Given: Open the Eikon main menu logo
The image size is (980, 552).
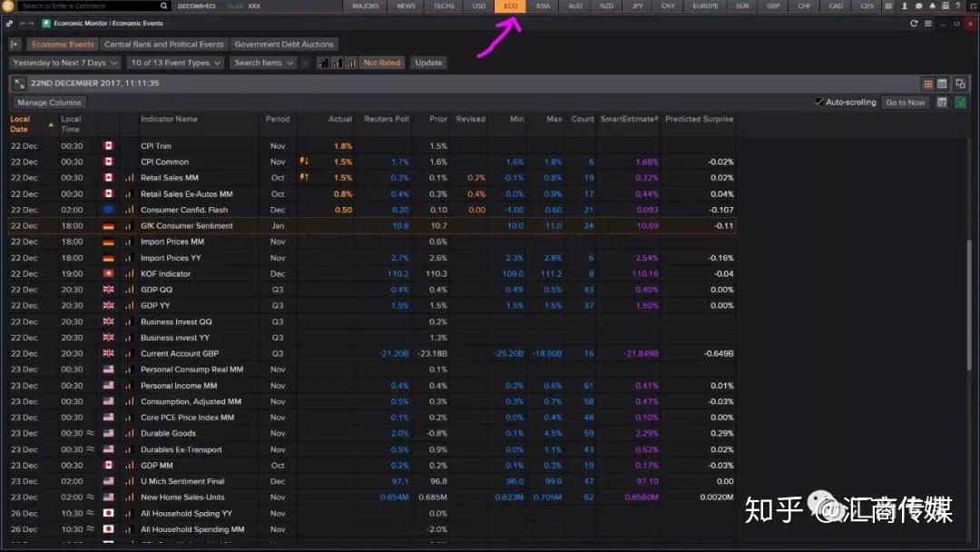Looking at the screenshot, I should pos(7,5).
